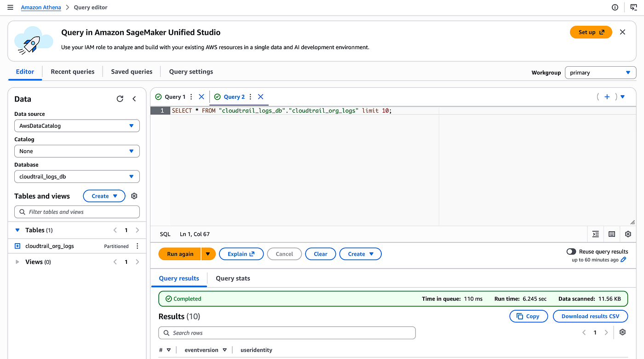
Task: Click Run again button
Action: [x=180, y=254]
